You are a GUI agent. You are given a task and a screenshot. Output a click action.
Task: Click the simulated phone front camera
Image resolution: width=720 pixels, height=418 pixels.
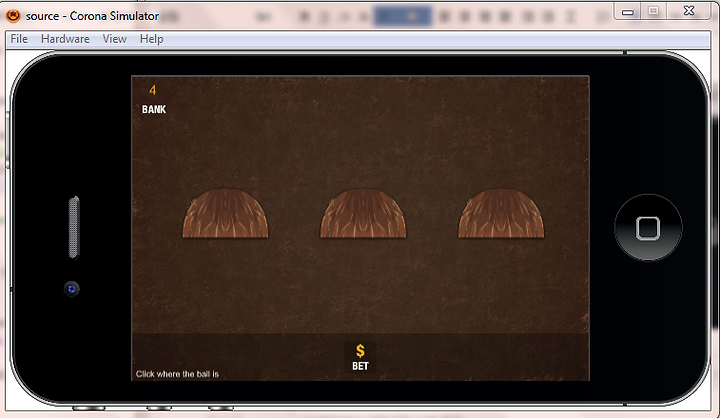click(x=72, y=289)
